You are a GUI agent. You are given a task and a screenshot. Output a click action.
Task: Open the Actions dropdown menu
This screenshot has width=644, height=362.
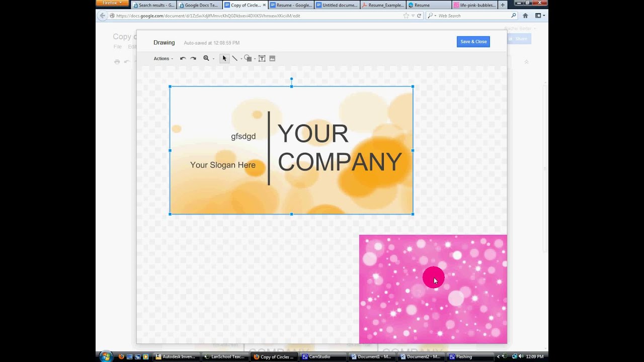point(163,58)
